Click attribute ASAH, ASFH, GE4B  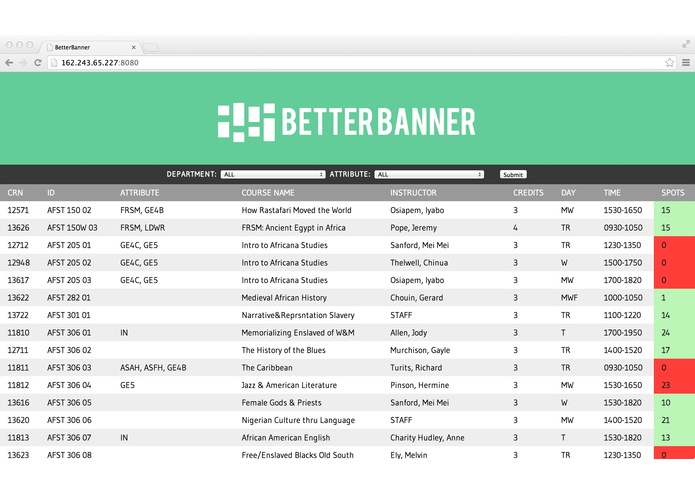153,368
